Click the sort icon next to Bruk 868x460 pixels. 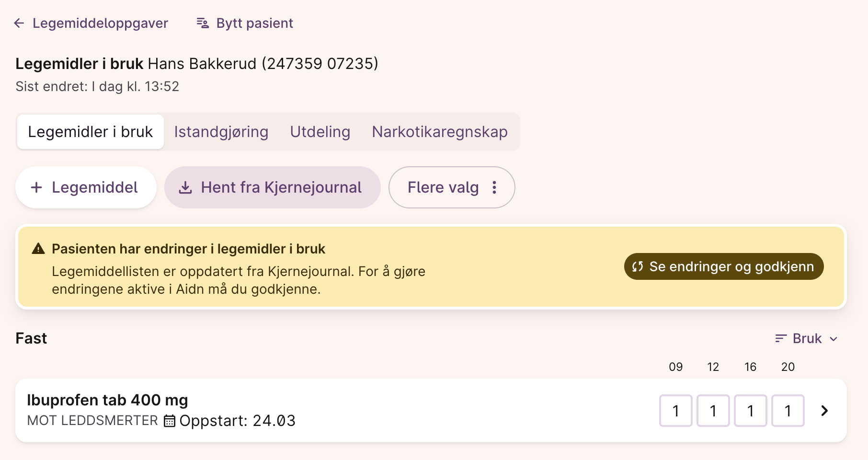(781, 339)
